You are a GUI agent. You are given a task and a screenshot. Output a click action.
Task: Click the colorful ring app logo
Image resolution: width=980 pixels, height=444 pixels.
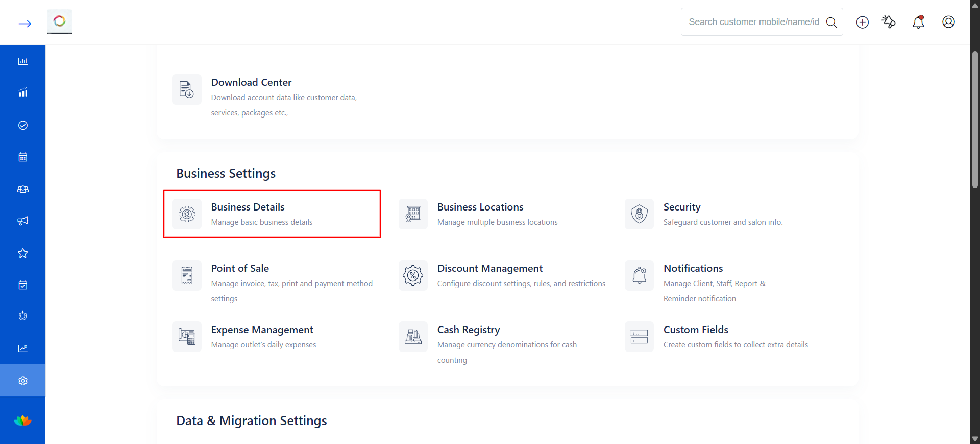point(59,21)
